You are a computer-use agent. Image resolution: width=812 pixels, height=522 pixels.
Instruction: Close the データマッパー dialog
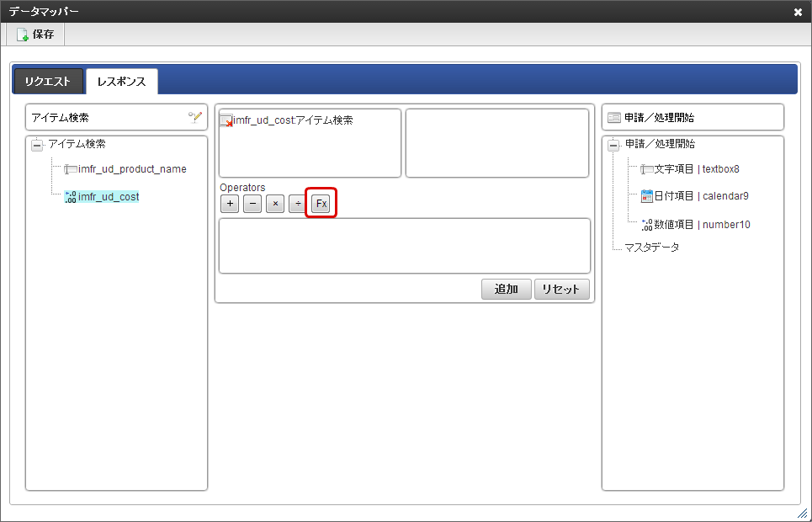pyautogui.click(x=798, y=12)
